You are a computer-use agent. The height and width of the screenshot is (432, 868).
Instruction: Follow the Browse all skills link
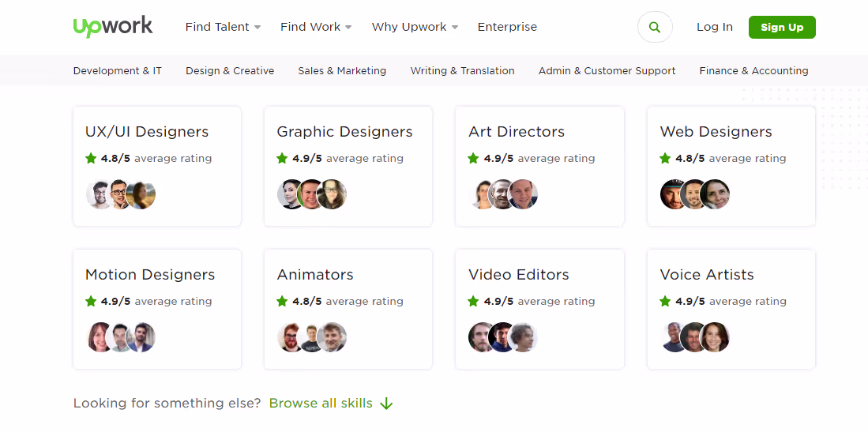point(321,404)
